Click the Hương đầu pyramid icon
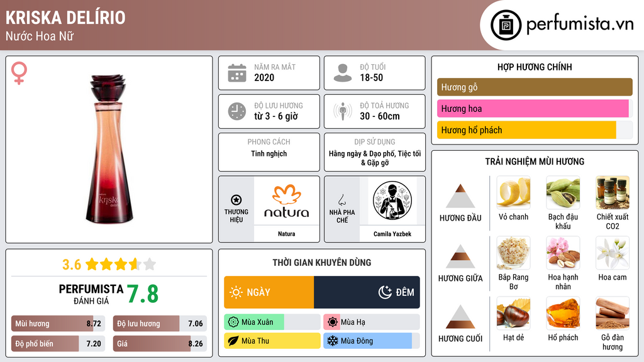This screenshot has width=644, height=362. pyautogui.click(x=460, y=196)
